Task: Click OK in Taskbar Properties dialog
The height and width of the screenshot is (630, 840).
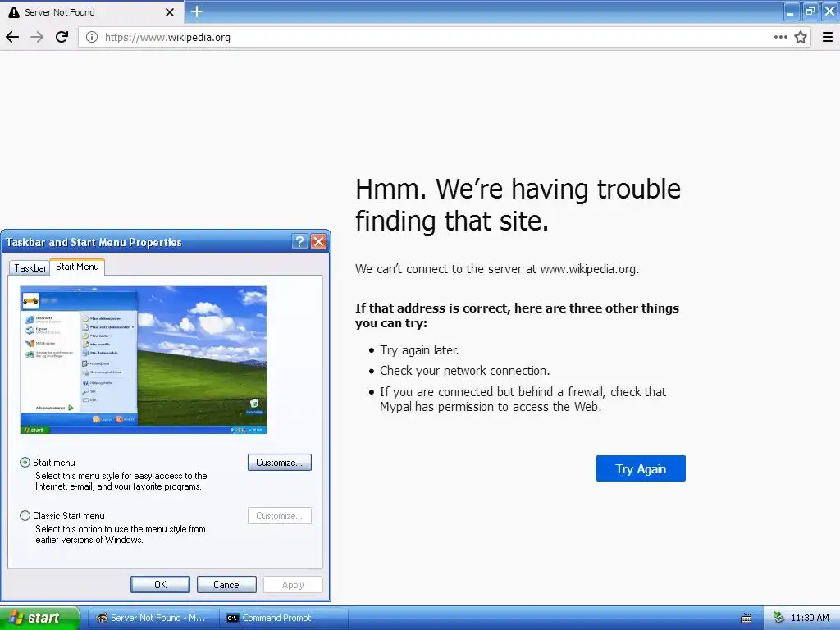Action: (160, 584)
